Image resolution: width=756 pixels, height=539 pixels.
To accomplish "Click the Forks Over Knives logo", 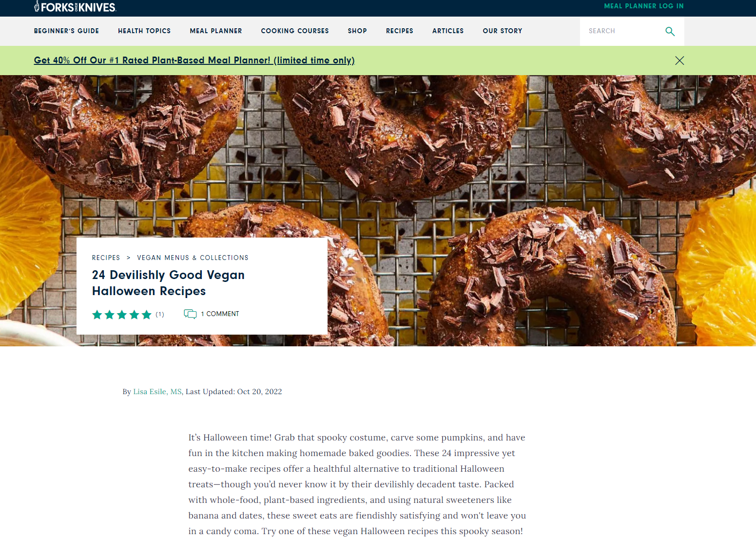I will [75, 7].
